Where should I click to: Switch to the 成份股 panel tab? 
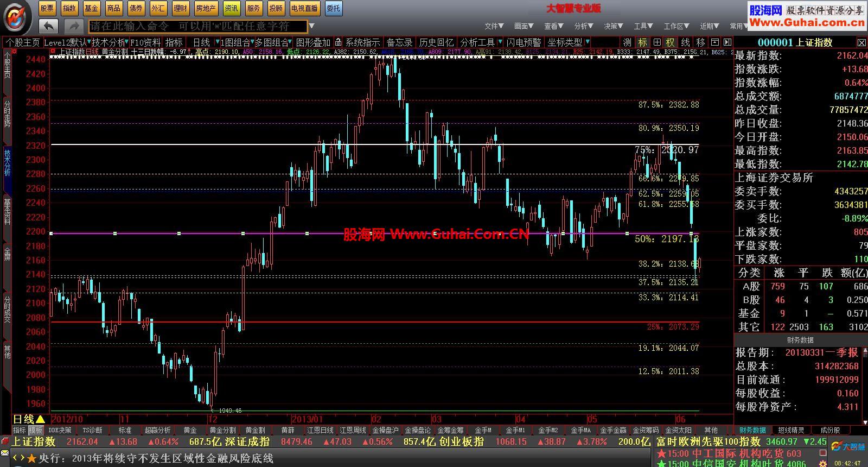coord(830,430)
